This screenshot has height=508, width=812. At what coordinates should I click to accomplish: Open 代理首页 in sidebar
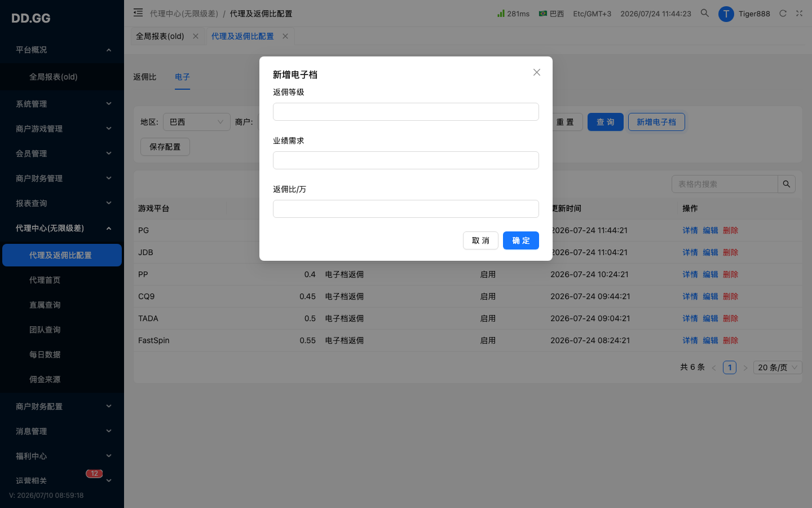pos(62,280)
